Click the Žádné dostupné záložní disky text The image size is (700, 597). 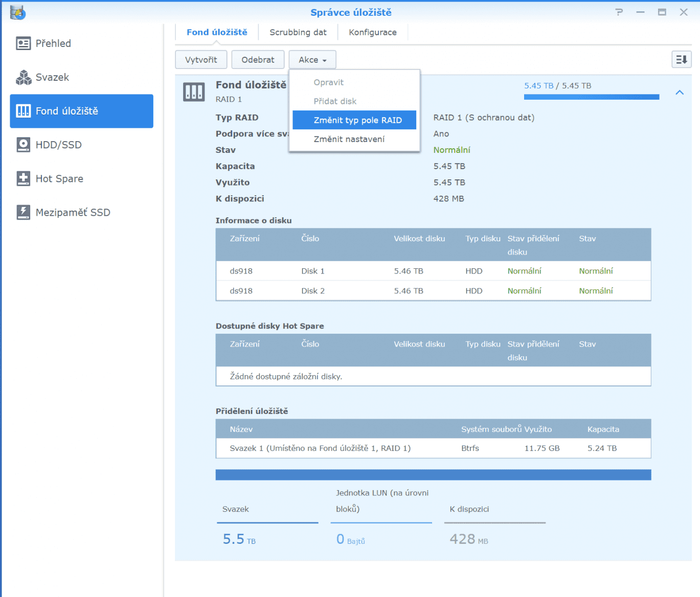click(286, 377)
